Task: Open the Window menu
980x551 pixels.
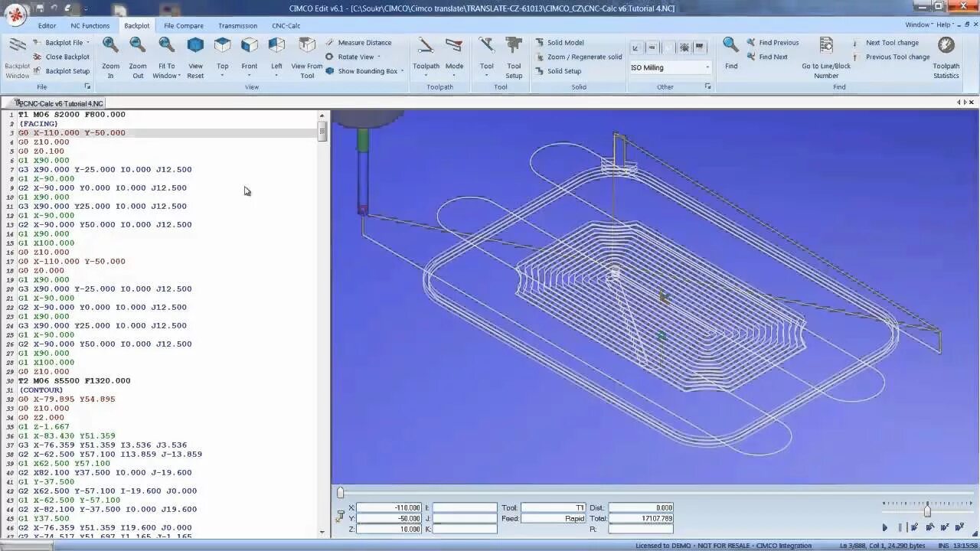Action: tap(920, 25)
